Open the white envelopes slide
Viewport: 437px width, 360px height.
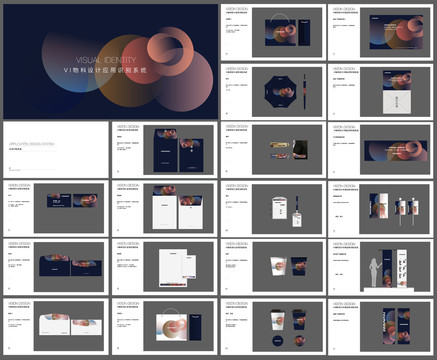(x=56, y=327)
